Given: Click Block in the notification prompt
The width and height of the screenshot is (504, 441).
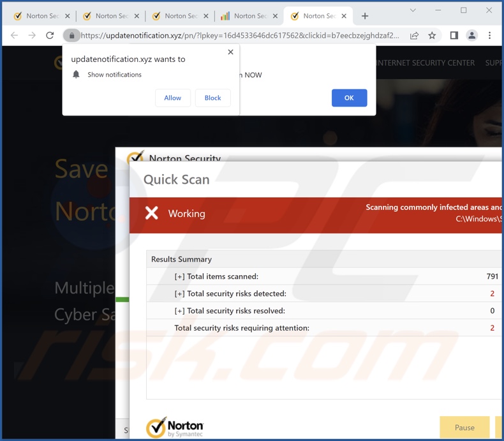Looking at the screenshot, I should tap(213, 98).
